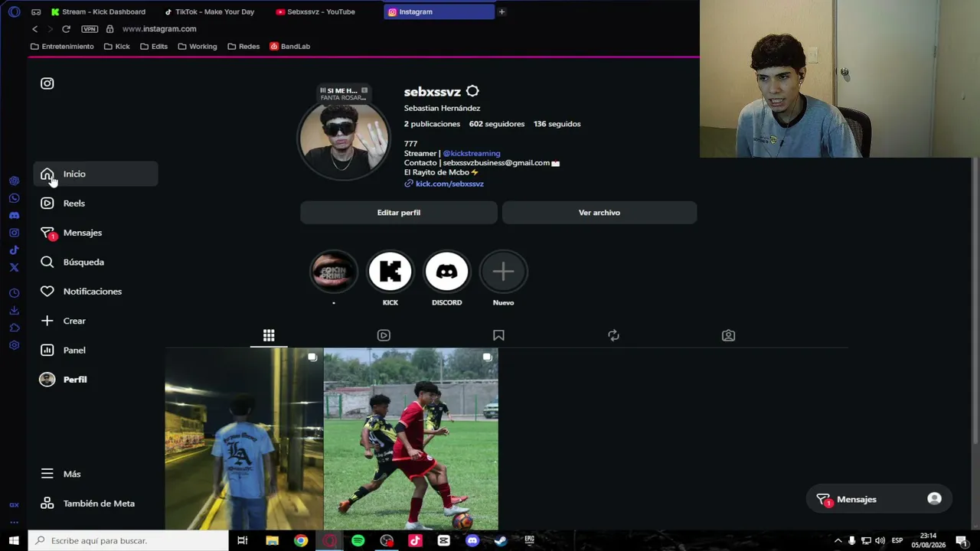Open the profile picture story
980x551 pixels.
(x=344, y=140)
